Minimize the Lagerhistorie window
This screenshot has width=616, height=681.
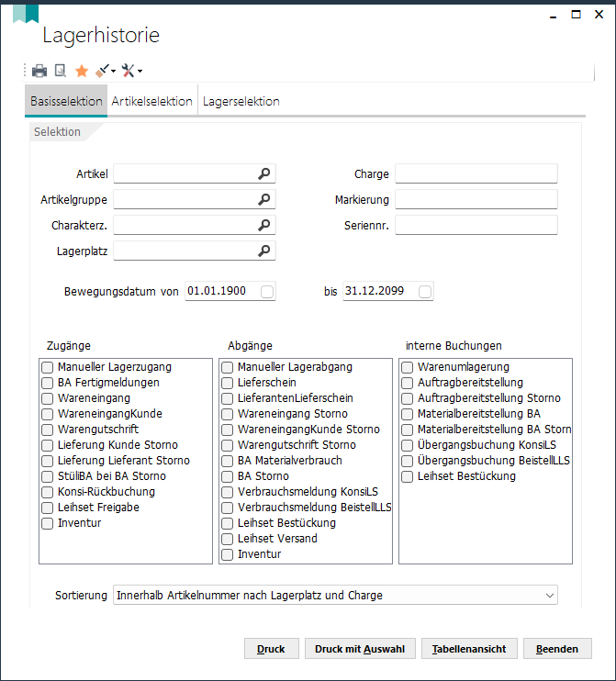point(553,16)
